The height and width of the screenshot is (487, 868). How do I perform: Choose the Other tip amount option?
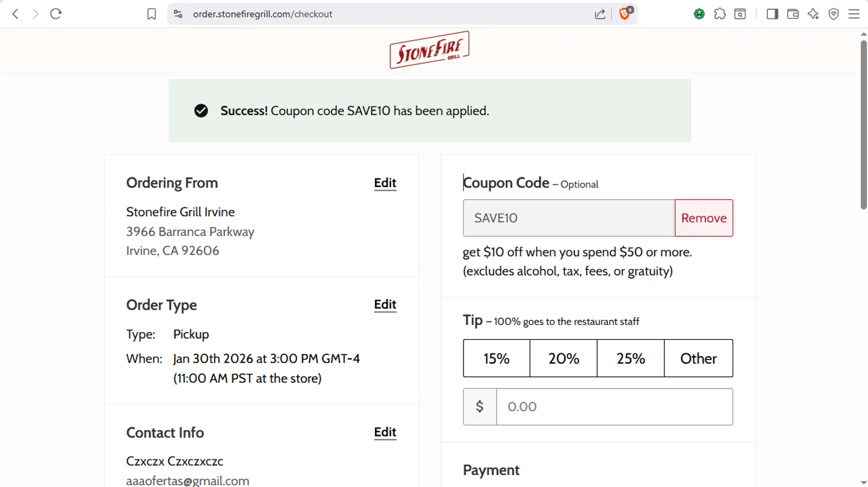click(698, 358)
